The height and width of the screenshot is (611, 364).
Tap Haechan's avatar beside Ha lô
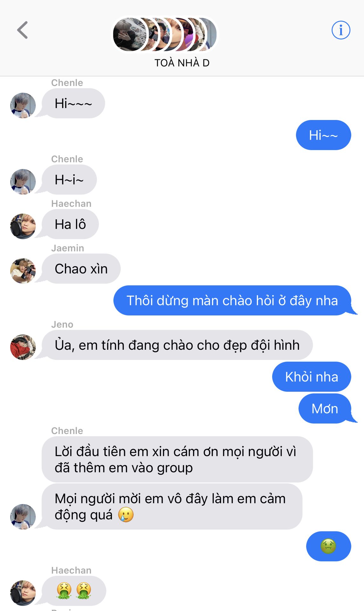(23, 226)
